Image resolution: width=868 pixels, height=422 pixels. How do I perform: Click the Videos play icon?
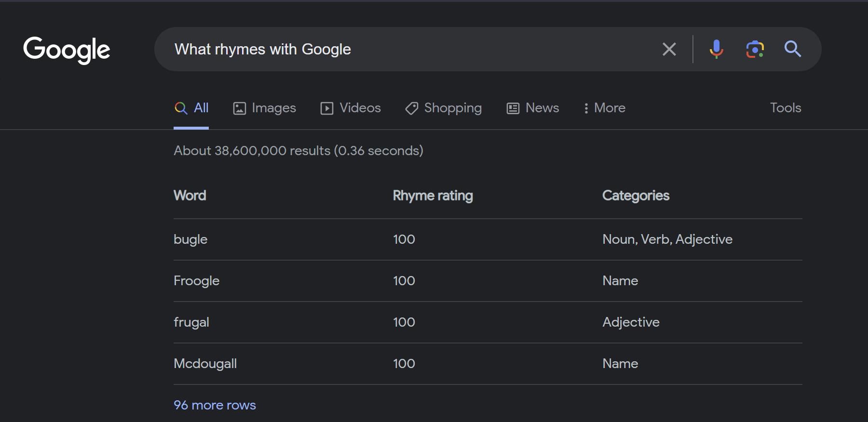click(x=327, y=108)
